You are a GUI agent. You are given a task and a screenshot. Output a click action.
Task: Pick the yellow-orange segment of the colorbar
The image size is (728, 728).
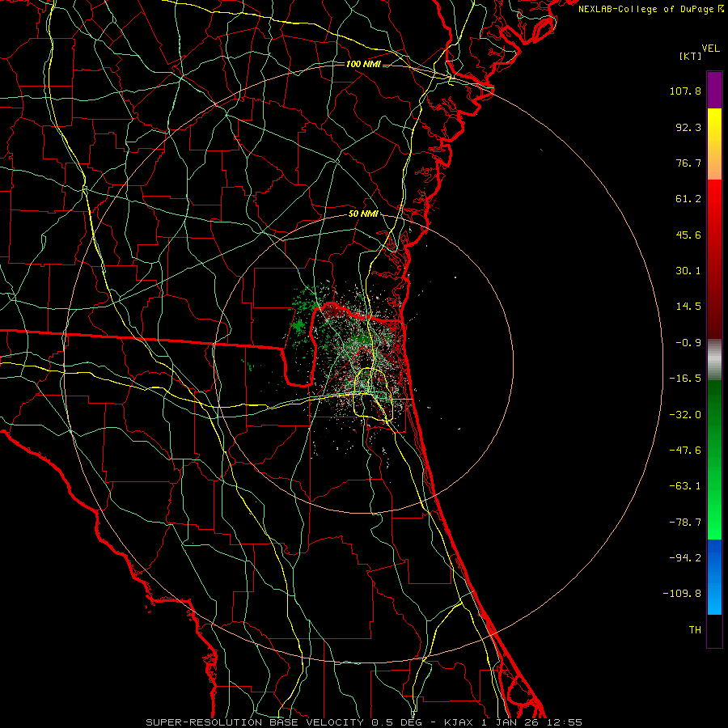714,144
